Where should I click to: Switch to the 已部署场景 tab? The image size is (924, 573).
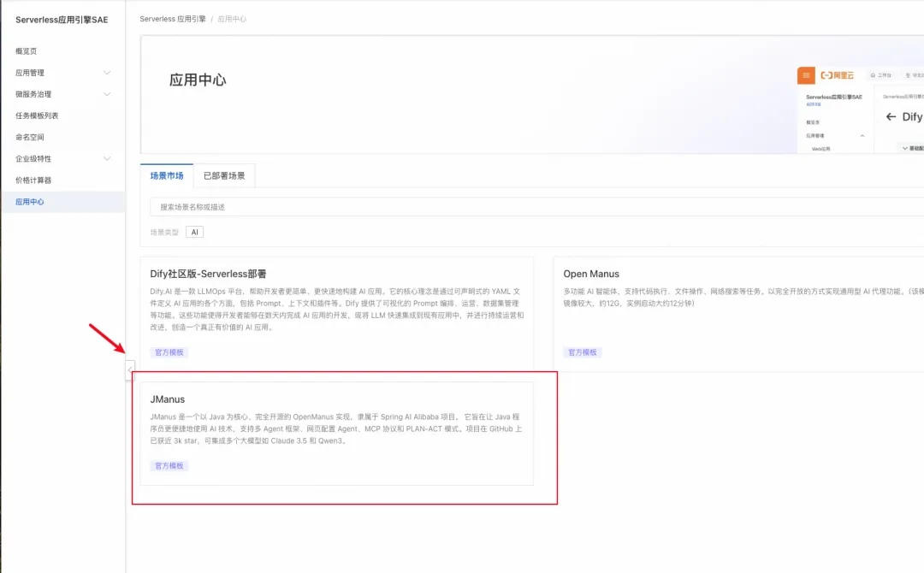224,176
